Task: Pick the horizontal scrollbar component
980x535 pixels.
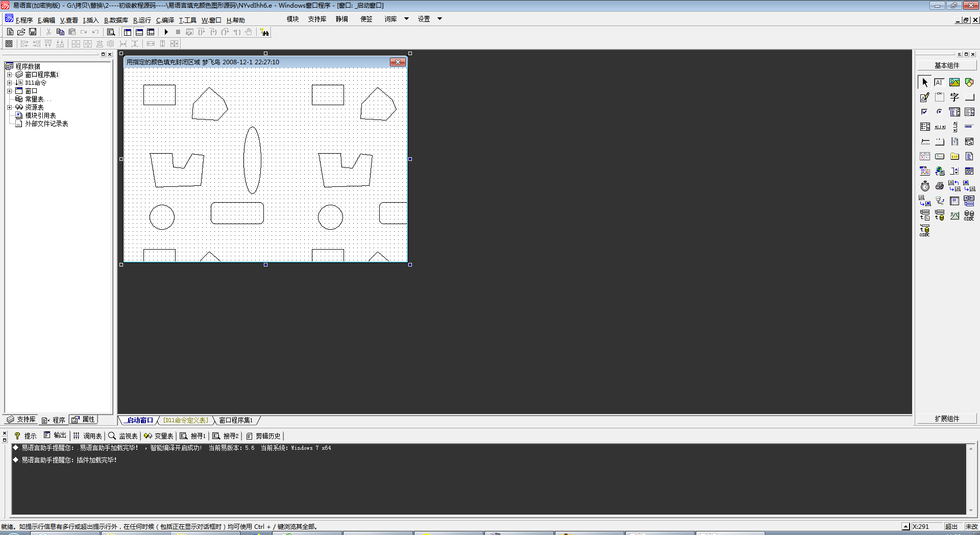Action: click(939, 127)
